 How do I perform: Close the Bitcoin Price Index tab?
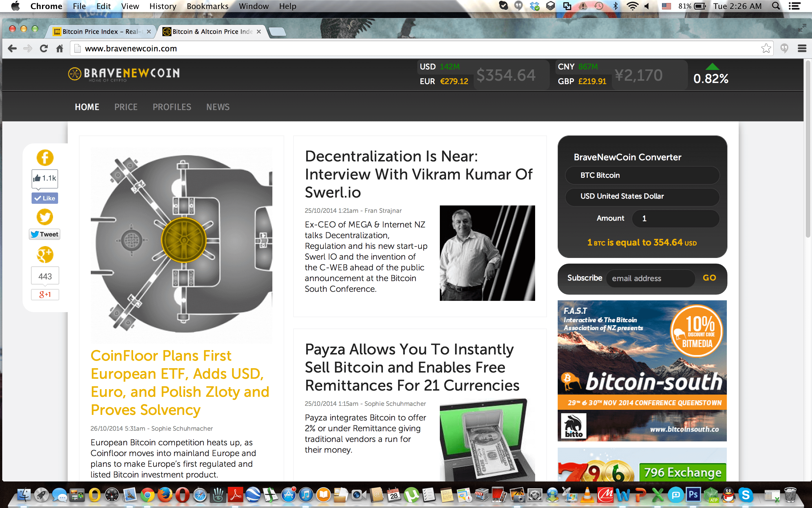pos(149,32)
